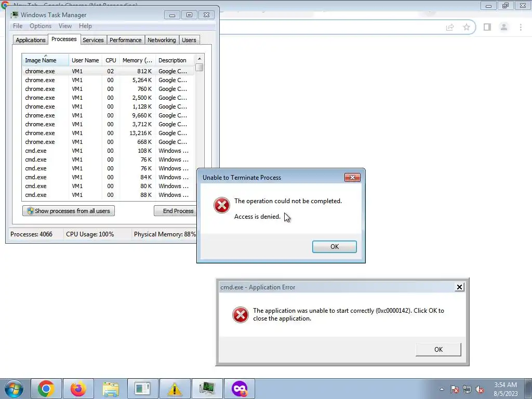The height and width of the screenshot is (399, 532).
Task: Click the Processes: 4066 status entry
Action: [x=31, y=234]
